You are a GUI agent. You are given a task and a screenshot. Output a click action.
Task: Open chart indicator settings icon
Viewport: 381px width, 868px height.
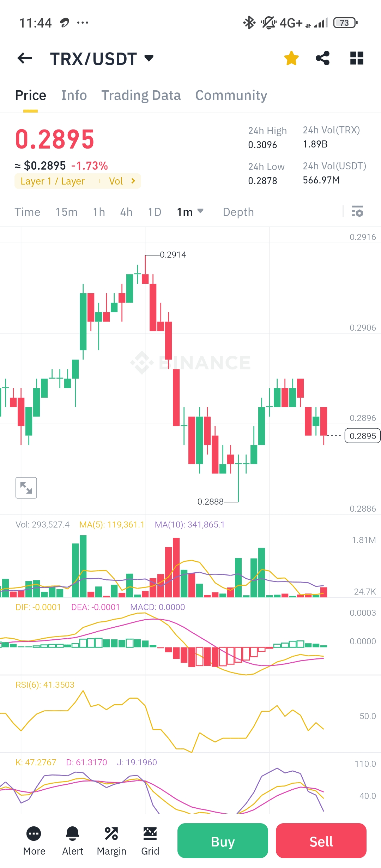[357, 212]
